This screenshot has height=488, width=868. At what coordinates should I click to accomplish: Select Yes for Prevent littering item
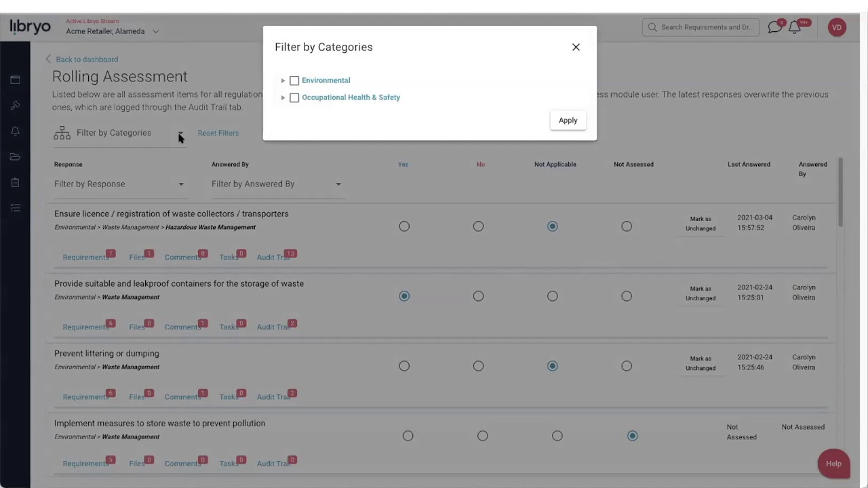coord(404,366)
